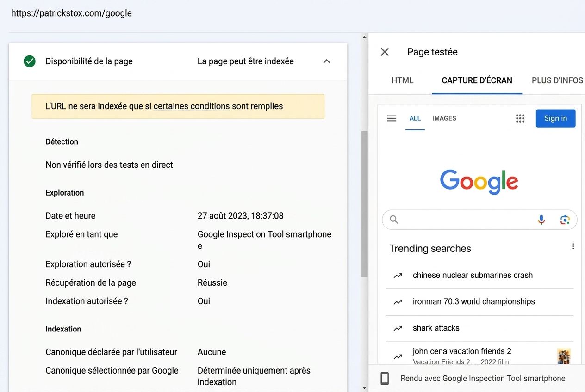Image resolution: width=585 pixels, height=392 pixels.
Task: Click Google Inspection Tool smartphone value
Action: (264, 239)
